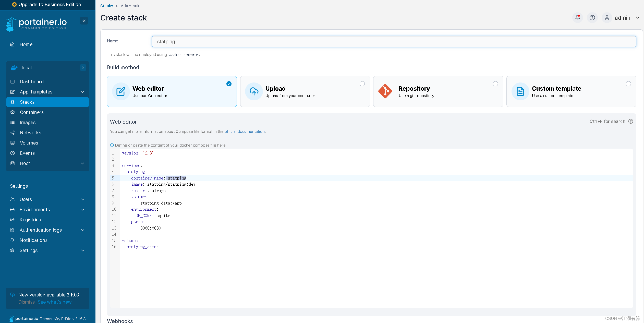Click the Stacks sidebar icon
This screenshot has height=323, width=644.
coord(12,102)
